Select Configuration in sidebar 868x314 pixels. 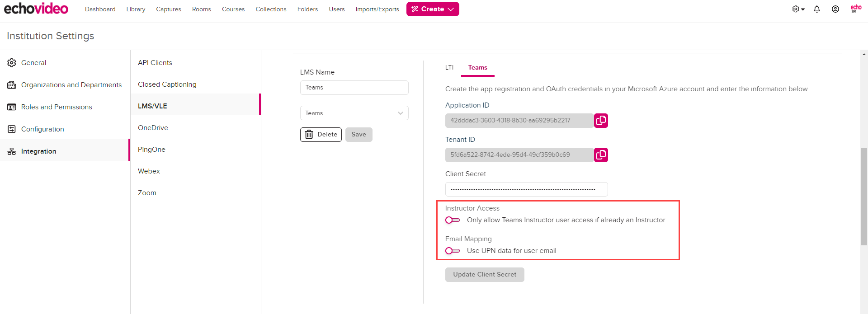[x=65, y=129]
